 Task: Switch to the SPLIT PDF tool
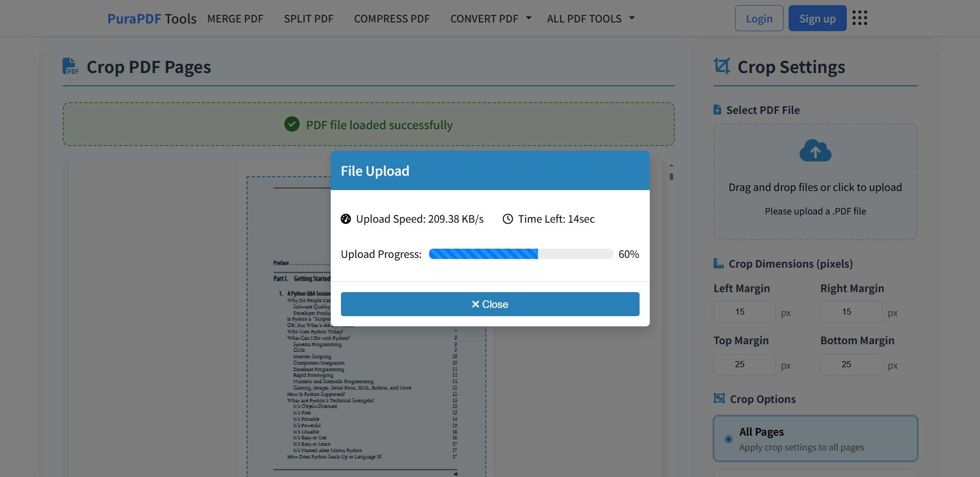(308, 18)
